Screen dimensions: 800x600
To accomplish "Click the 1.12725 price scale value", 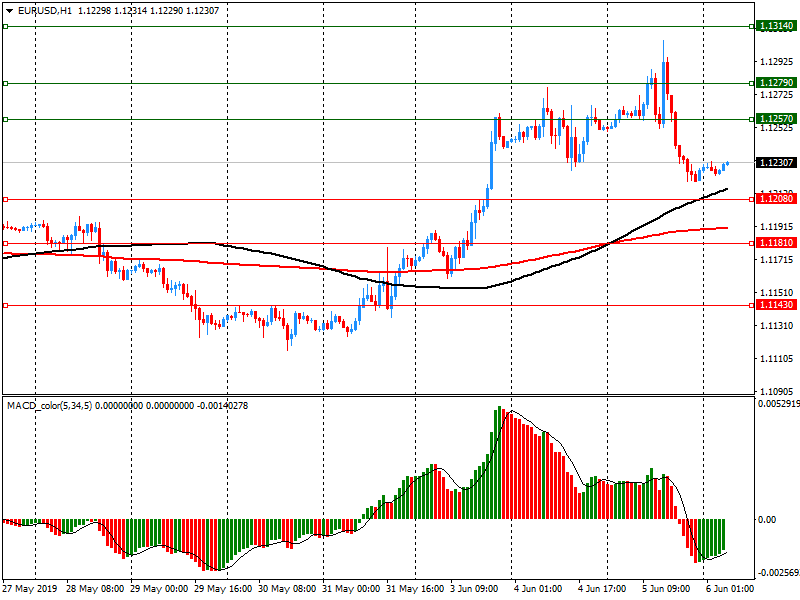I will pyautogui.click(x=777, y=95).
